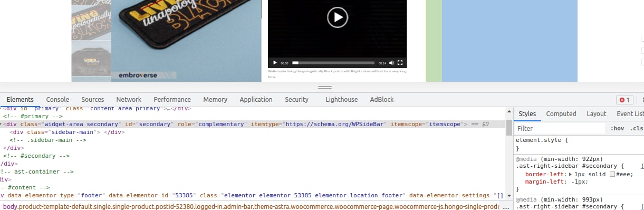The width and height of the screenshot is (644, 210).
Task: Select the footer elementor-53385 div line
Action: (252, 195)
